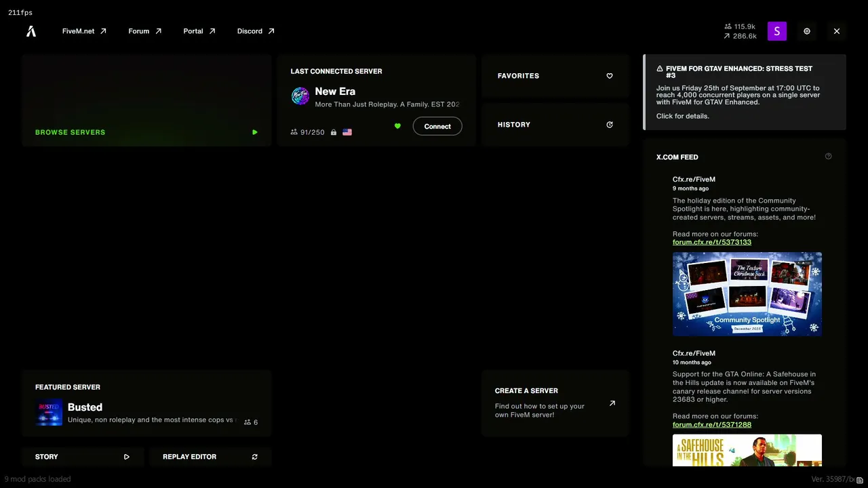Open the FiveM.net link
This screenshot has height=488, width=868.
point(84,31)
